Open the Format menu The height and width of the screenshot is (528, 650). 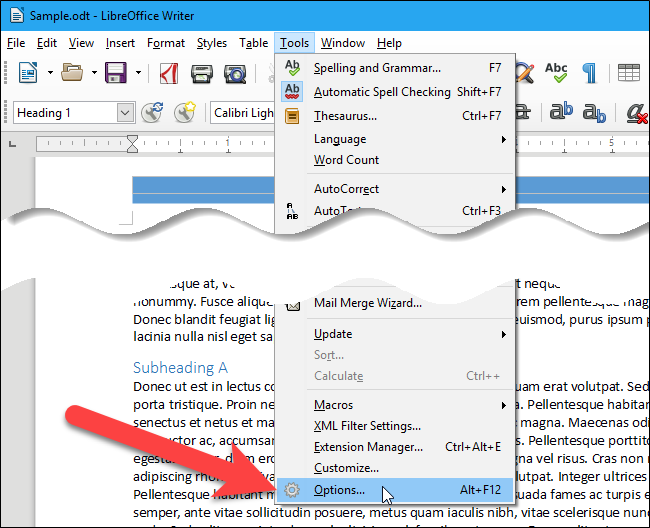tap(166, 43)
